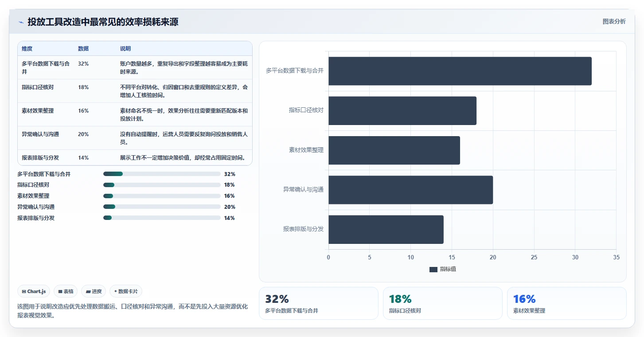Toggle the 指标值 legend item in the chart

coord(443,269)
